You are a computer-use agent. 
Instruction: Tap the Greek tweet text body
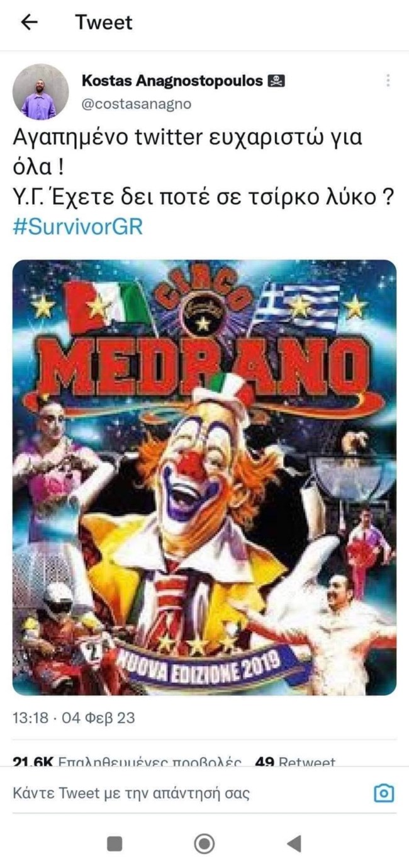(203, 170)
